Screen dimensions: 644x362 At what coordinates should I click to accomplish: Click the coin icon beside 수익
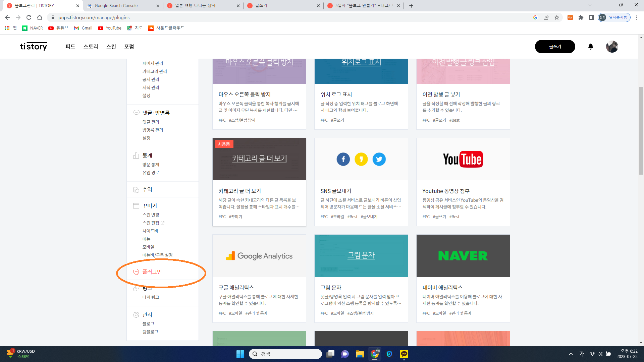click(x=136, y=190)
